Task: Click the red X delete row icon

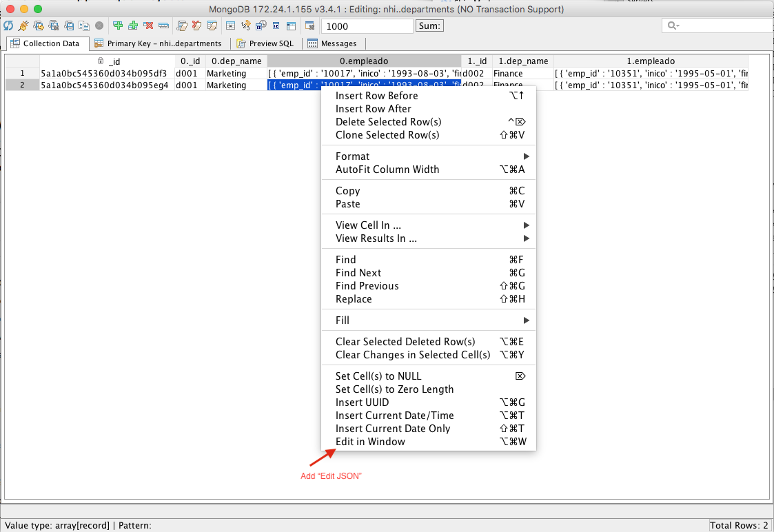Action: point(148,25)
